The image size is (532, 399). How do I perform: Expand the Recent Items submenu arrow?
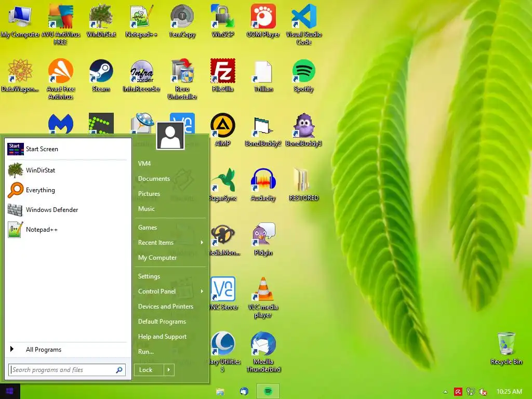[202, 242]
